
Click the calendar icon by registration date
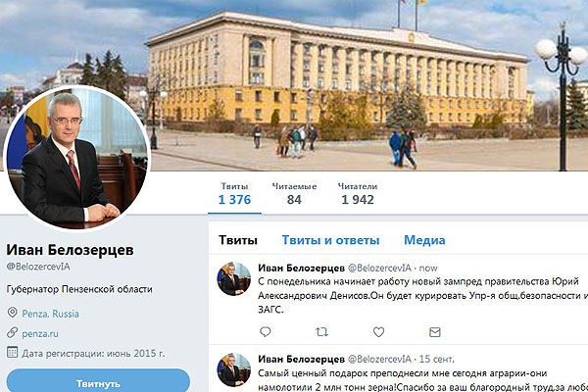point(13,352)
